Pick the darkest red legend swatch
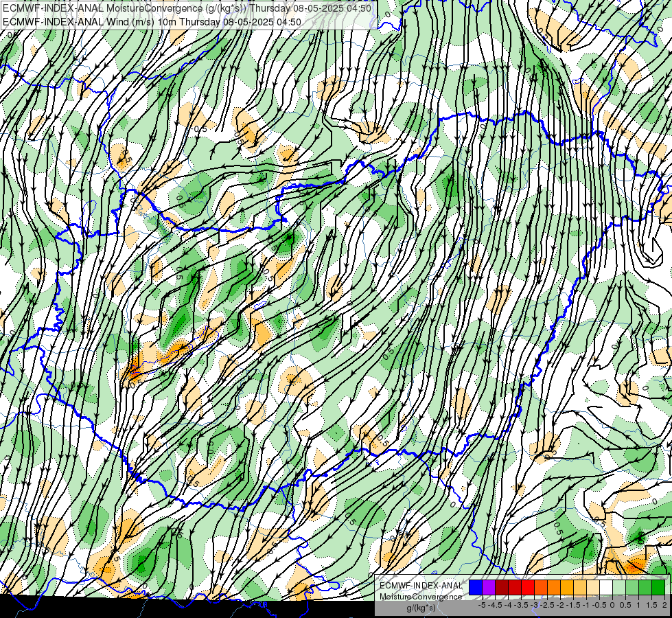Screen dimensions: 672x618 coord(502,587)
